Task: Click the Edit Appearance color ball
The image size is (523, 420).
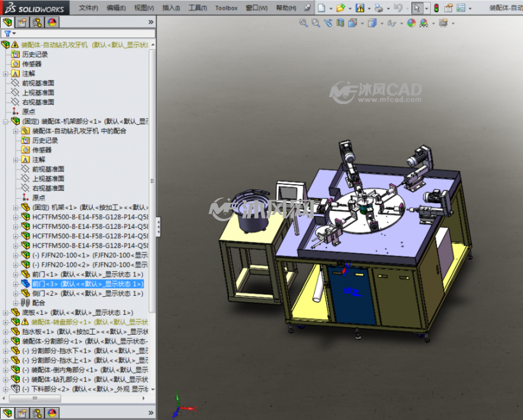Action: coord(411,23)
